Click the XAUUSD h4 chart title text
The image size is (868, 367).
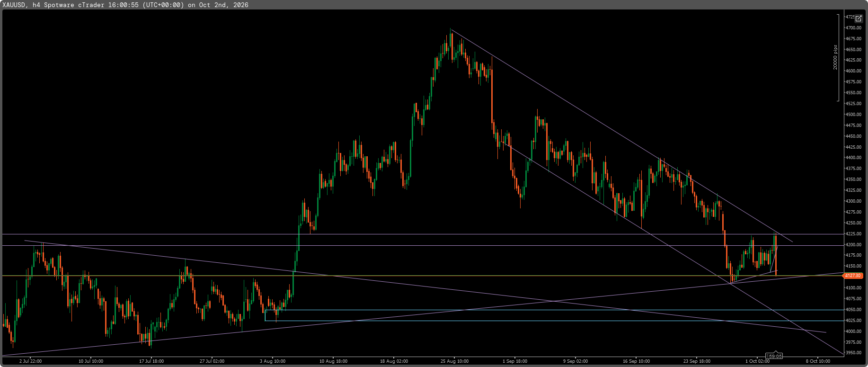[125, 5]
